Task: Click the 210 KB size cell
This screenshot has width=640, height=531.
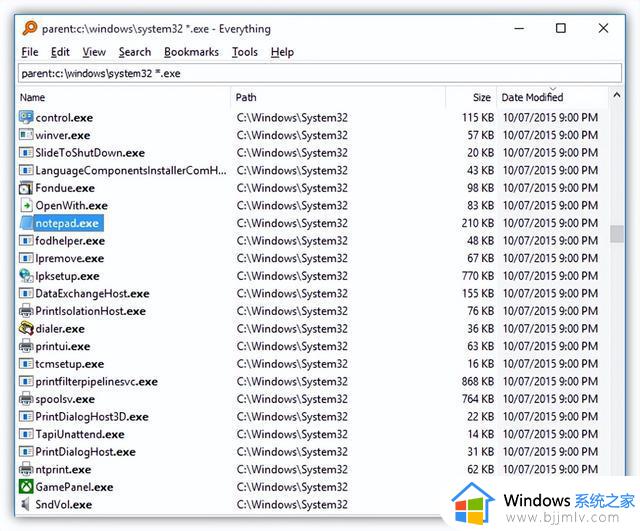Action: click(x=478, y=223)
